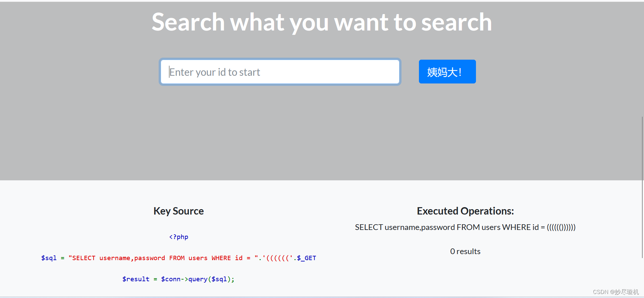This screenshot has width=644, height=298.
Task: Click the 'Executed Operations:' heading
Action: (x=465, y=211)
